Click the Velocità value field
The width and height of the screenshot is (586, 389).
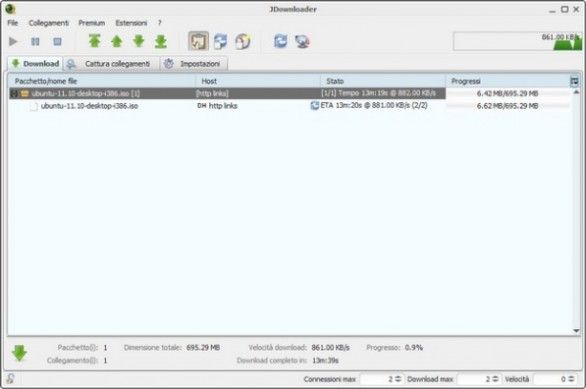550,379
